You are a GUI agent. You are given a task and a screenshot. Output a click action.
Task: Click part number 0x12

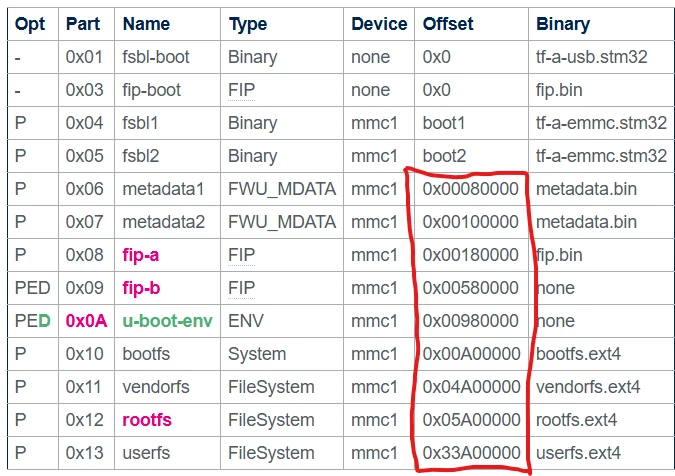(84, 420)
